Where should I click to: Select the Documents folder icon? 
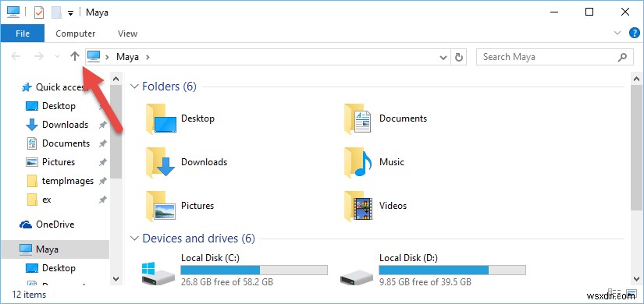point(358,118)
